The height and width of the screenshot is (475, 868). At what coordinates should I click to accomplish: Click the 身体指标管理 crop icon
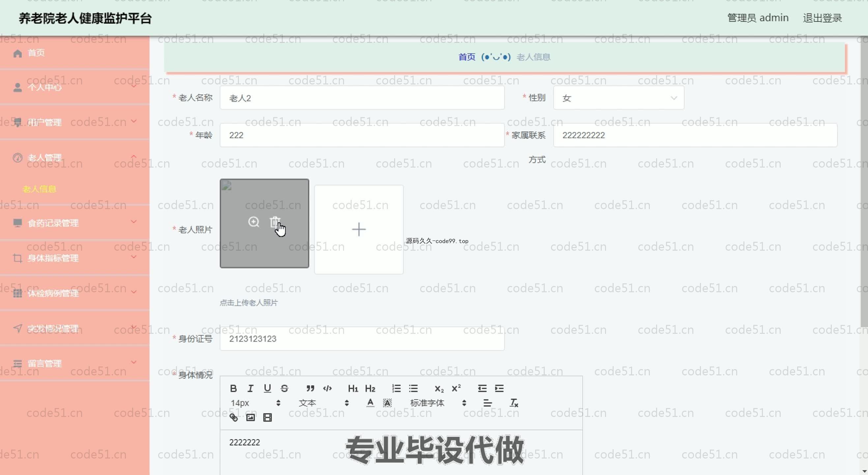tap(17, 258)
